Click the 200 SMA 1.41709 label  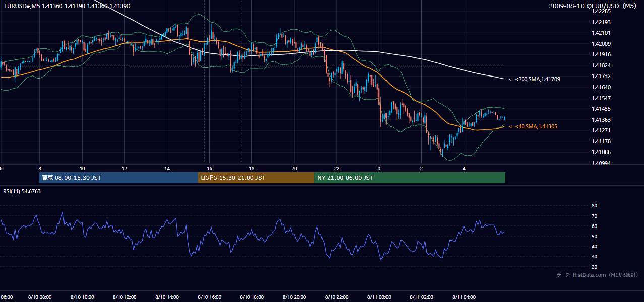[535, 79]
